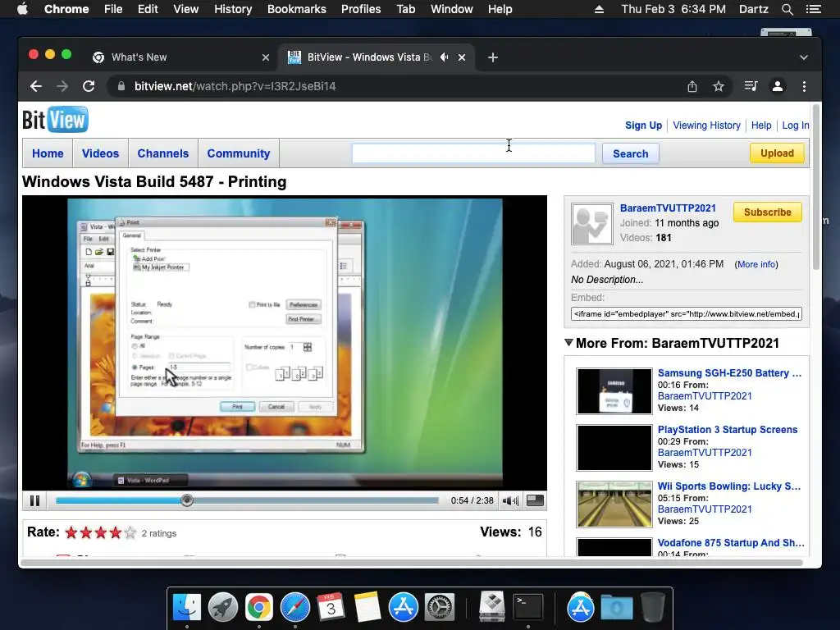Reload the BitView page
Viewport: 840px width, 630px height.
(x=89, y=86)
